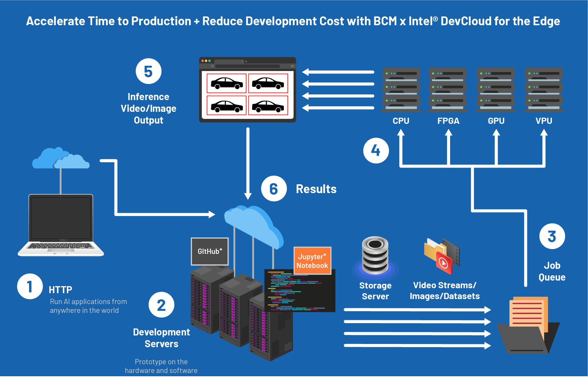Click the Video Streams/Images/Datasets label
588x383 pixels.
coord(445,291)
